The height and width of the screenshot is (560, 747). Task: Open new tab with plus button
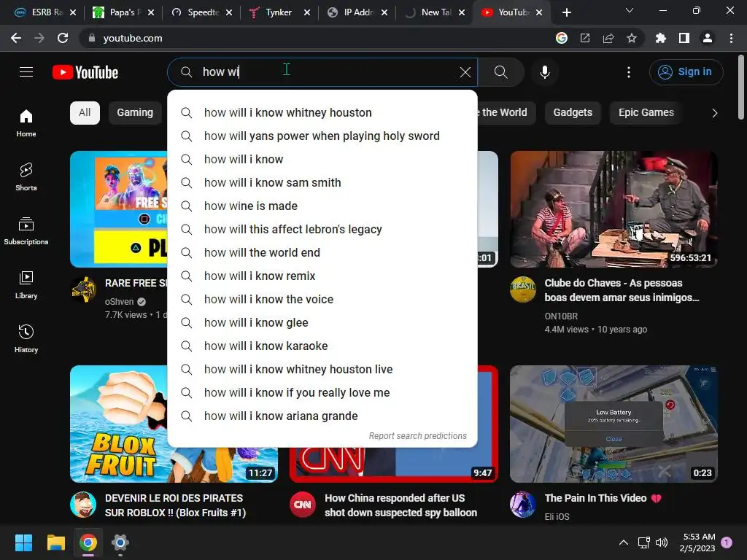click(566, 12)
